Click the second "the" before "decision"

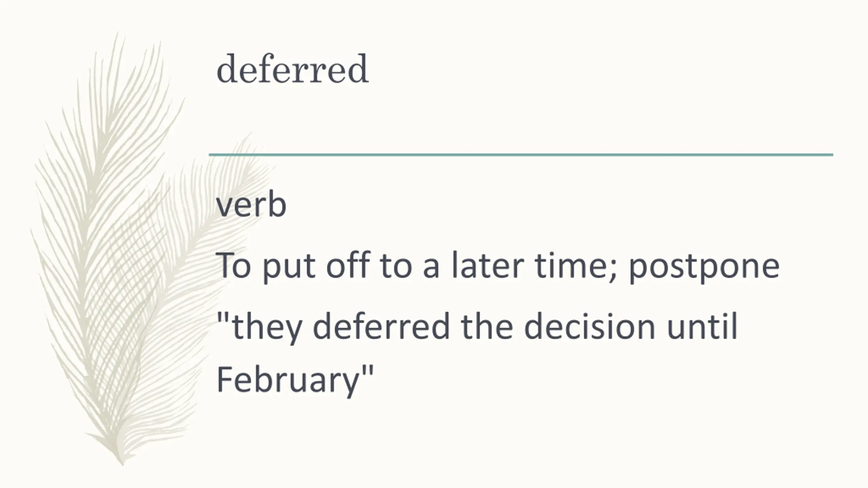click(487, 326)
